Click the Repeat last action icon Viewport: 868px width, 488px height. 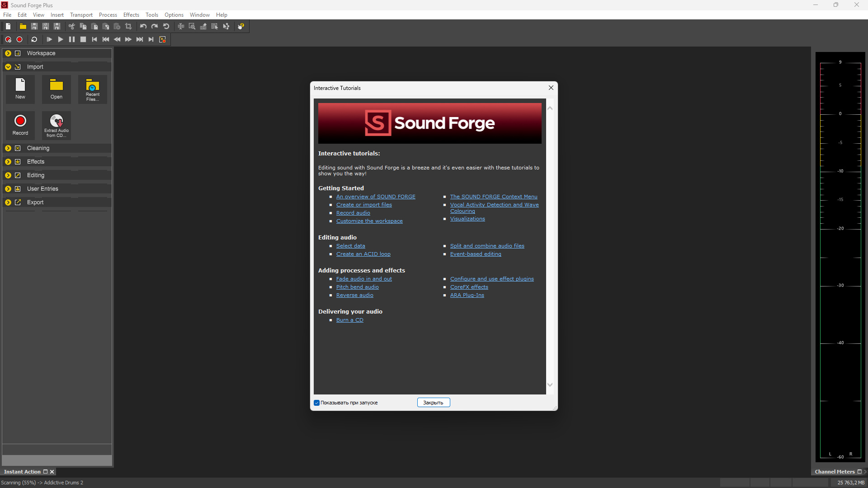tap(166, 26)
